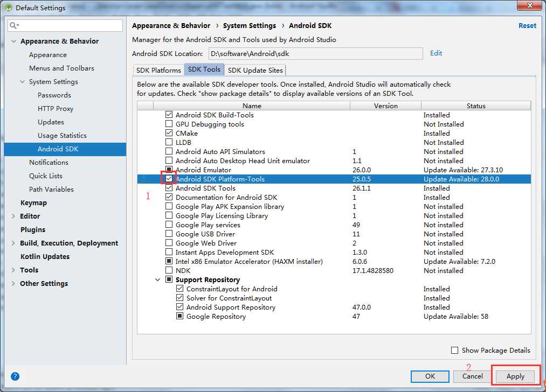Select the Android SDK Tools row name
The image size is (546, 392).
point(205,188)
